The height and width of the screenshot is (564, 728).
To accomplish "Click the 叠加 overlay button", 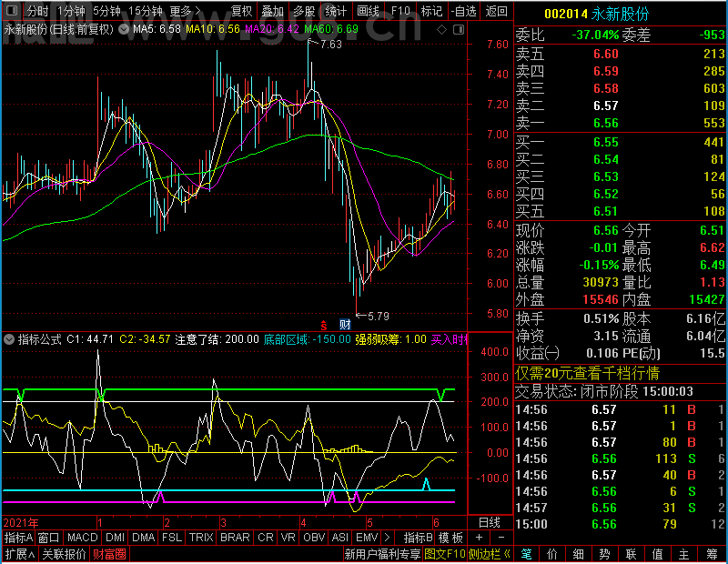I will pos(272,11).
